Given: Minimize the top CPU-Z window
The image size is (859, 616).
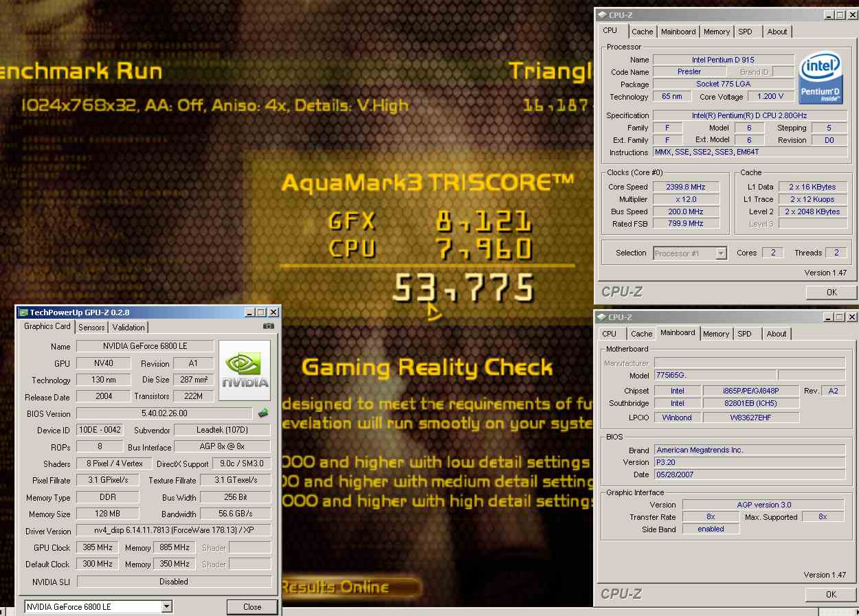Looking at the screenshot, I should [x=829, y=14].
